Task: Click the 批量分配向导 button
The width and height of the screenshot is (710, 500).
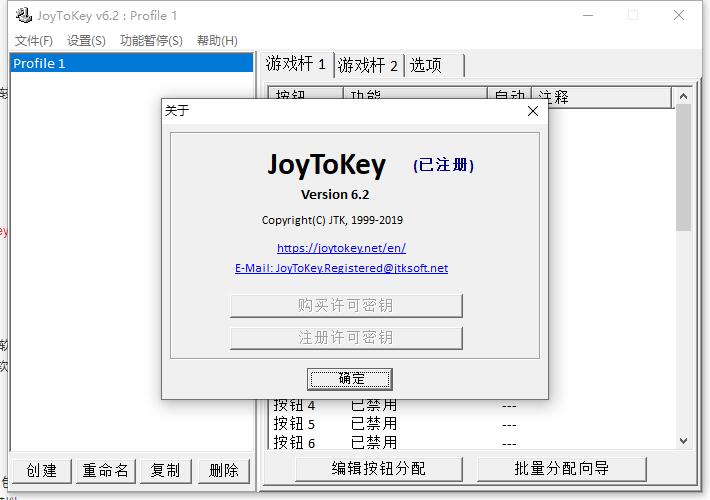Action: click(x=561, y=469)
